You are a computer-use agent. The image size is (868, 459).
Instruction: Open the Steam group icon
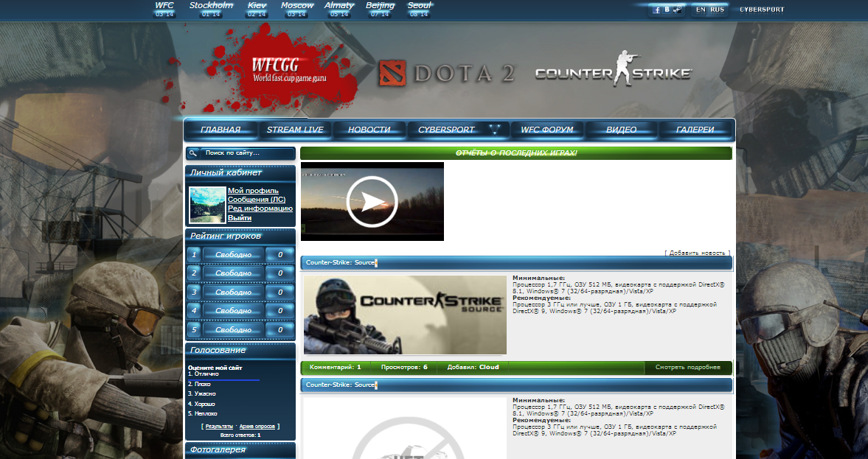[677, 10]
